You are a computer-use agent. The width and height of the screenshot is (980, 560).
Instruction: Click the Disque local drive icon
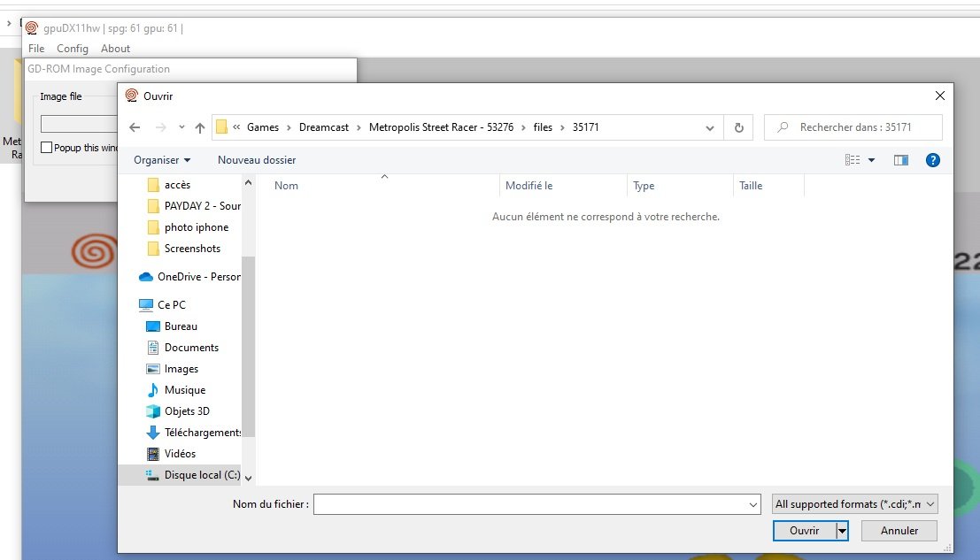pyautogui.click(x=152, y=475)
